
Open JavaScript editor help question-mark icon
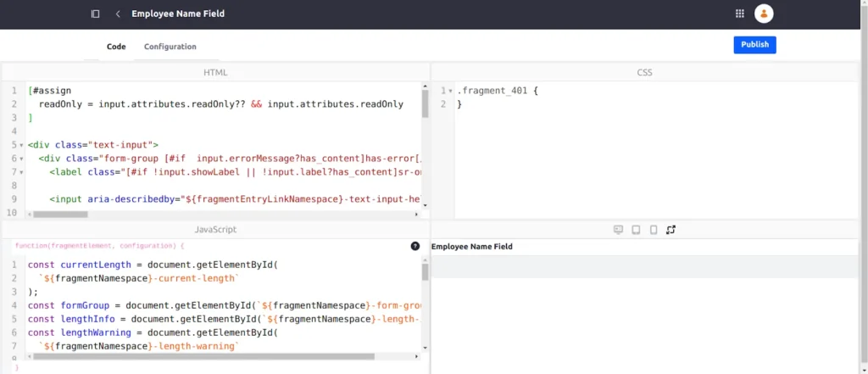coord(415,246)
